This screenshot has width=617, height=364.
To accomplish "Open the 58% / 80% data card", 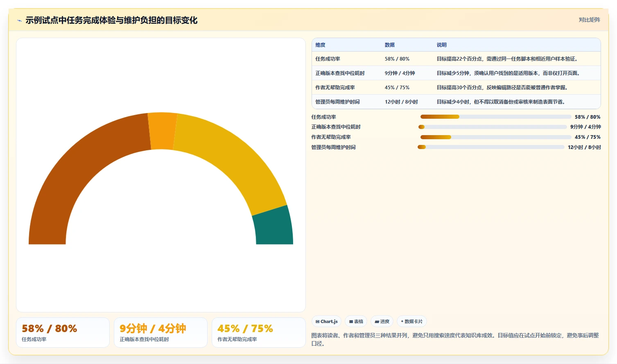I will click(63, 332).
